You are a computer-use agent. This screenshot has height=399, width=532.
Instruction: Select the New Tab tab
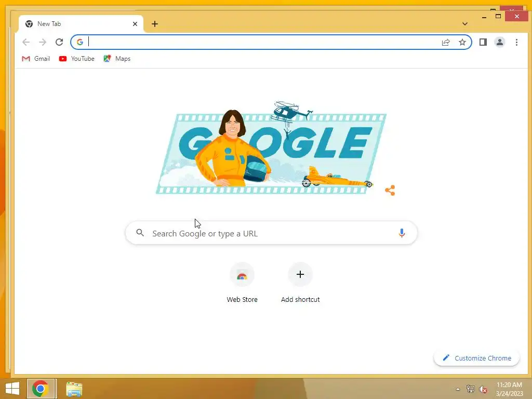[81, 24]
